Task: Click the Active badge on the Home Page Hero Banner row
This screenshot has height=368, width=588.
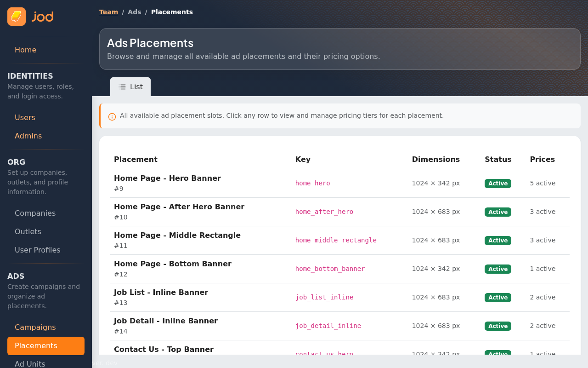Action: click(498, 183)
